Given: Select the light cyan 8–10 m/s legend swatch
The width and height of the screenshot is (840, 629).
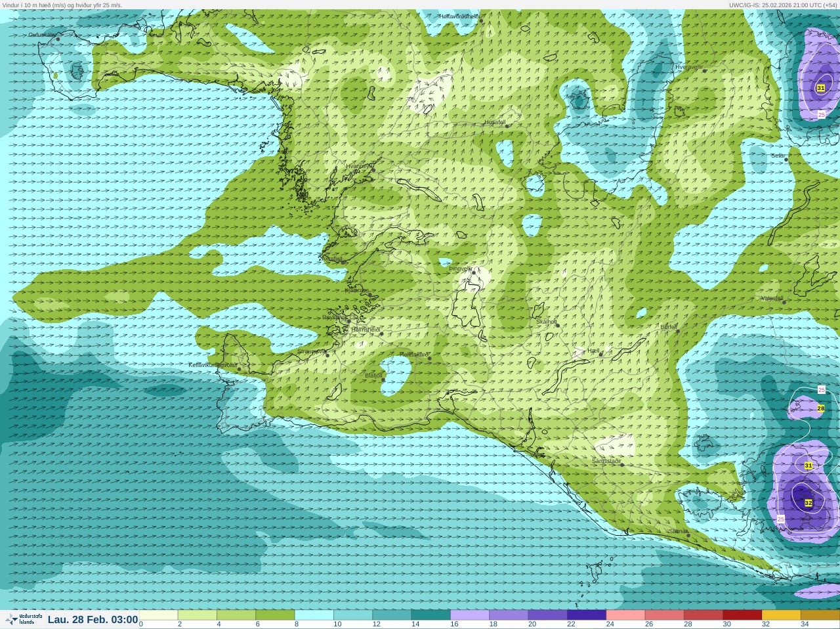Looking at the screenshot, I should (314, 615).
